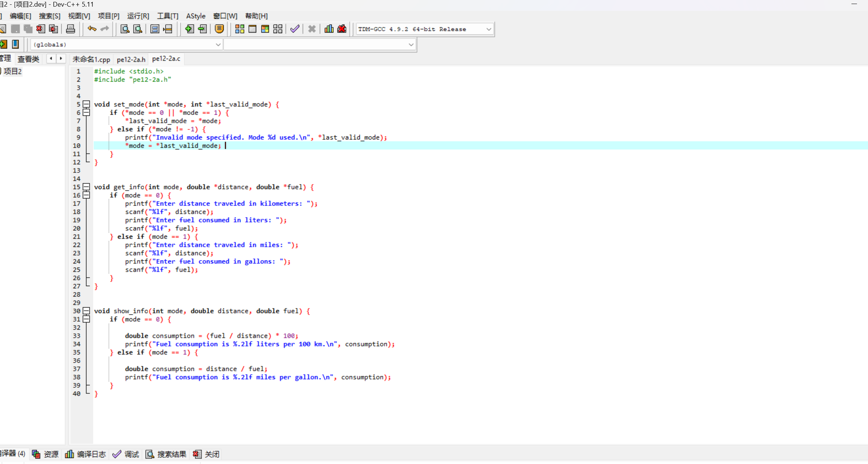Click the Profile analysis bar chart icon

click(x=329, y=29)
